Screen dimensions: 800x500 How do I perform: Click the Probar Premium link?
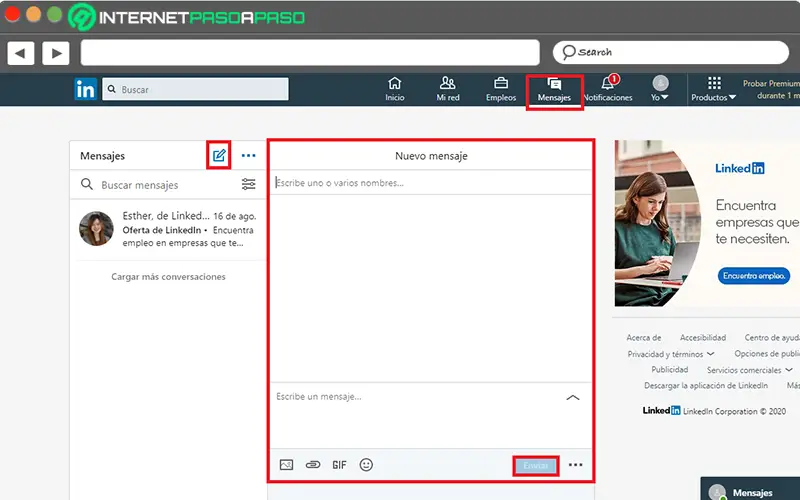771,89
